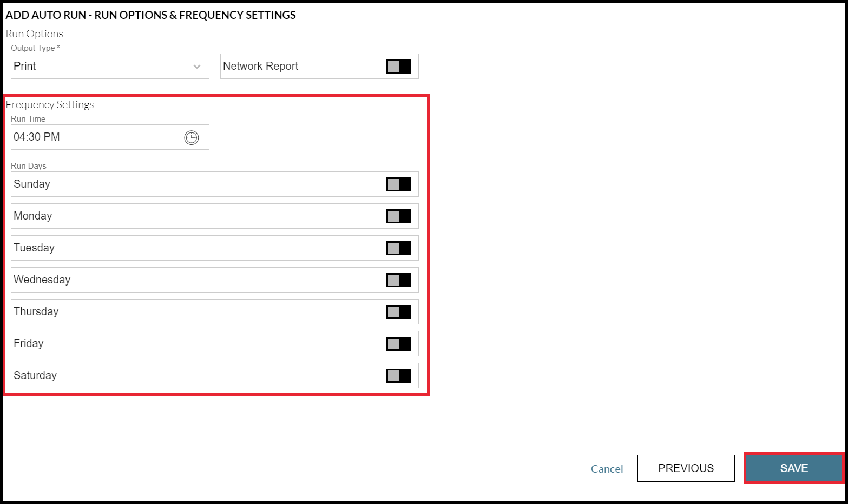Save the auto run settings

pyautogui.click(x=793, y=468)
